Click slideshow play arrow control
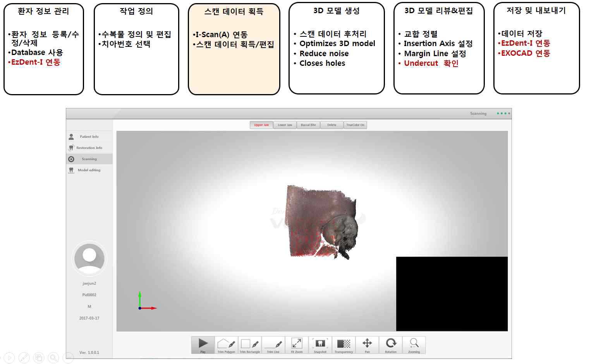 9,358
